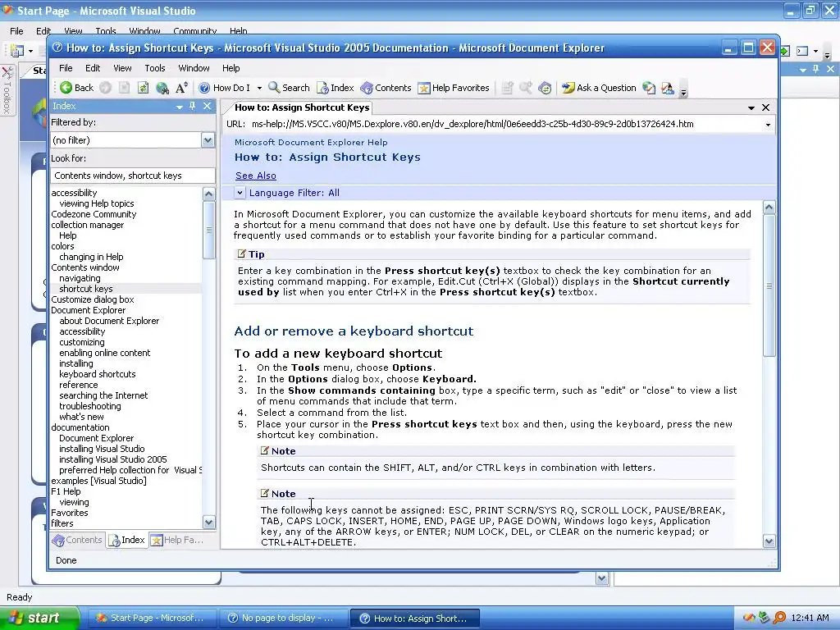Screen dimensions: 840x630
Task: Click the help content scroll down arrow
Action: (769, 541)
